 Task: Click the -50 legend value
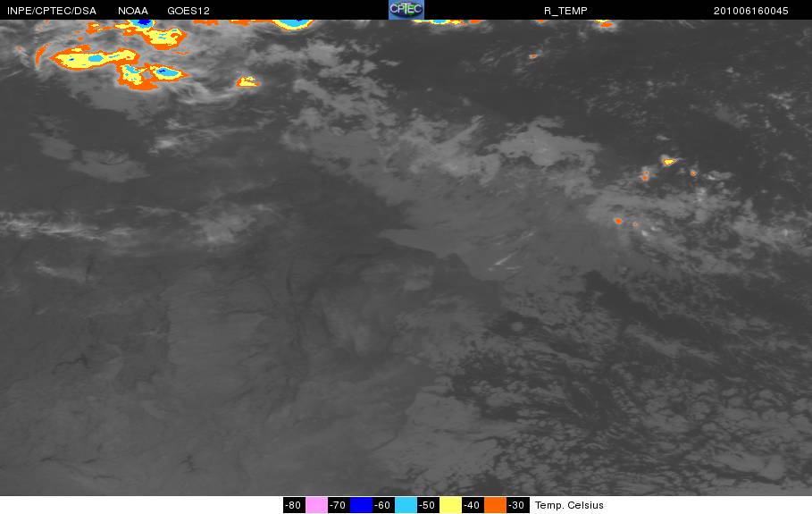click(428, 505)
